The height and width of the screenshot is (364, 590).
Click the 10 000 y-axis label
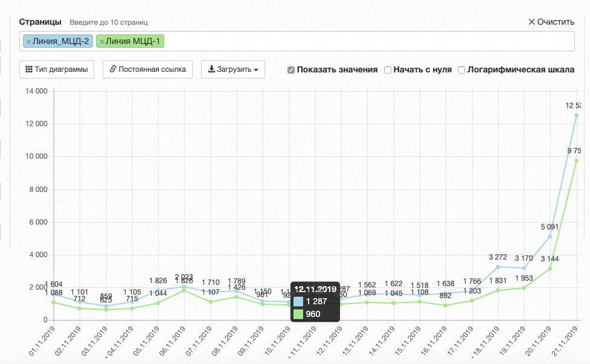click(36, 156)
